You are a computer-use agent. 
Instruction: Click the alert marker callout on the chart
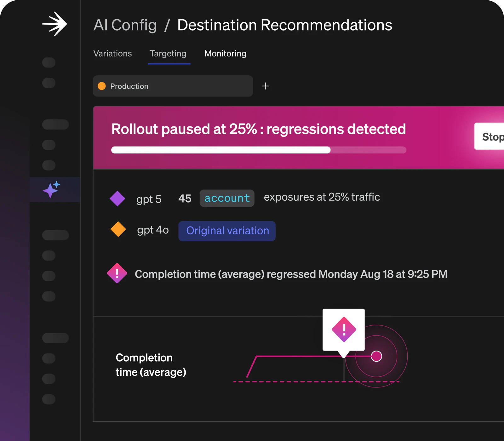coord(344,330)
